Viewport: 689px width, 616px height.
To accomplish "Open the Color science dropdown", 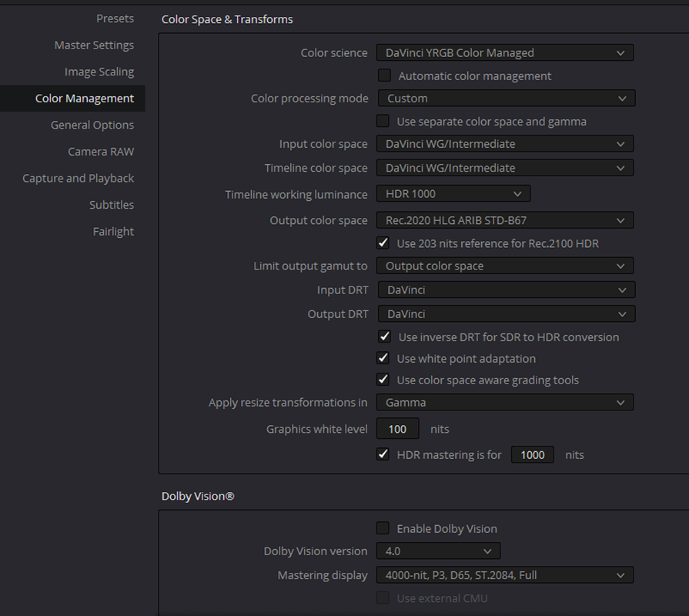I will click(505, 52).
